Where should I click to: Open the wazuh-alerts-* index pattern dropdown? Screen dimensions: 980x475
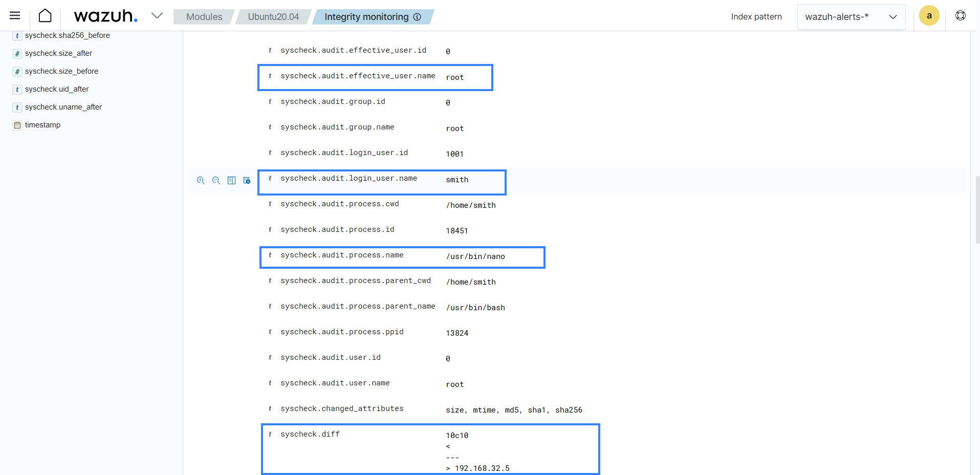click(851, 17)
